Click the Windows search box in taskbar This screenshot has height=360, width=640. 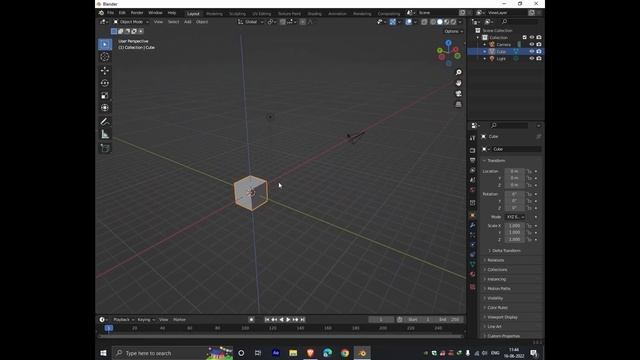[x=172, y=353]
